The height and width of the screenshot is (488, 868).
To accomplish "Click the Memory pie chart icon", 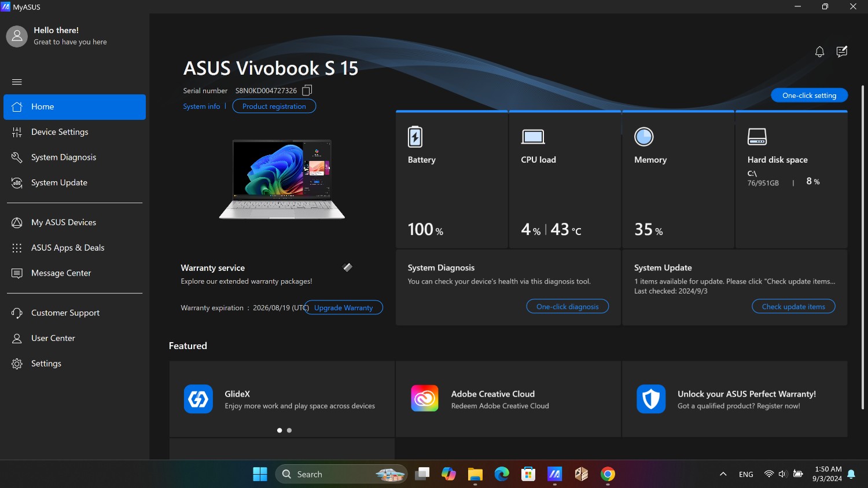I will click(x=644, y=137).
